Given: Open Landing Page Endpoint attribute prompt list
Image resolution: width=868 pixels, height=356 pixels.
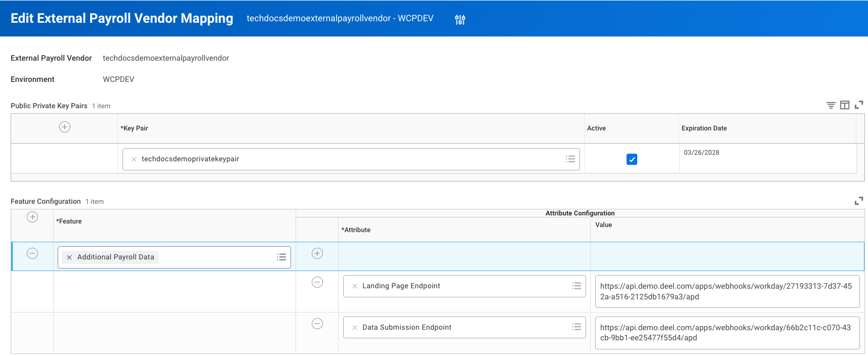Looking at the screenshot, I should tap(576, 286).
